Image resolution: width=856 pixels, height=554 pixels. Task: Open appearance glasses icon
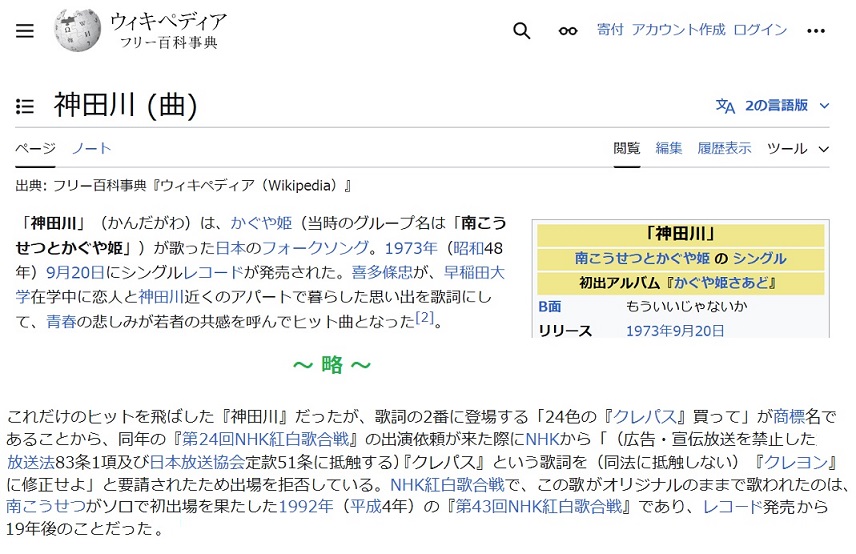point(568,31)
